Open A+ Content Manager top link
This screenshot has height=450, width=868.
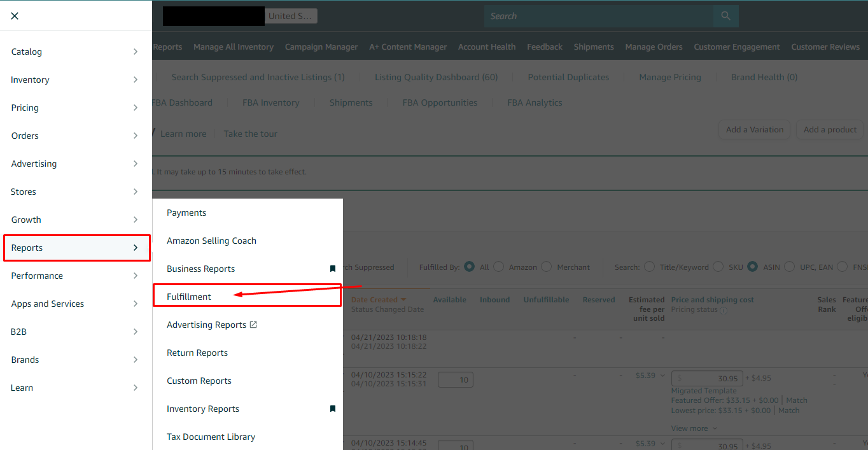408,46
